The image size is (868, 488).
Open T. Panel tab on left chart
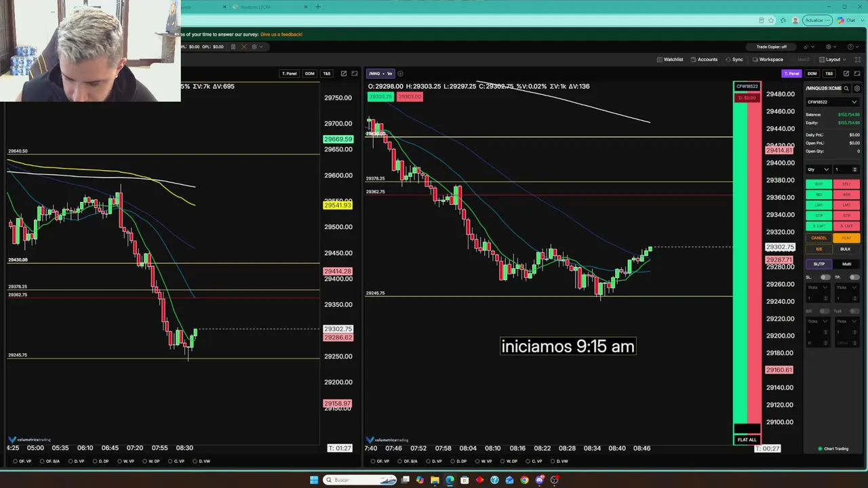coord(289,73)
